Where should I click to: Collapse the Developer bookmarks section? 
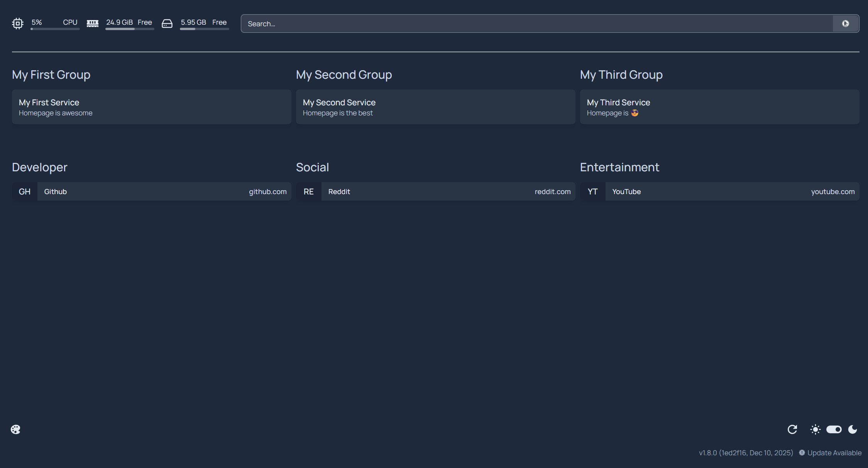coord(40,167)
